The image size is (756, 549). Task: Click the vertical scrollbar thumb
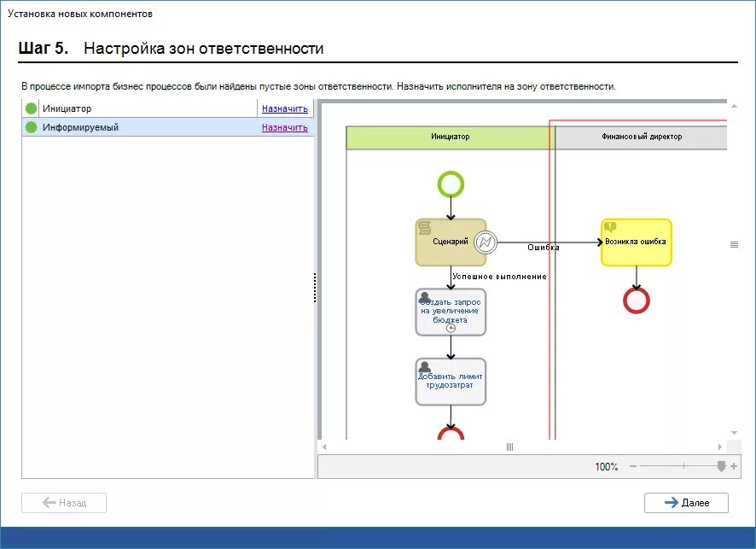pos(734,244)
